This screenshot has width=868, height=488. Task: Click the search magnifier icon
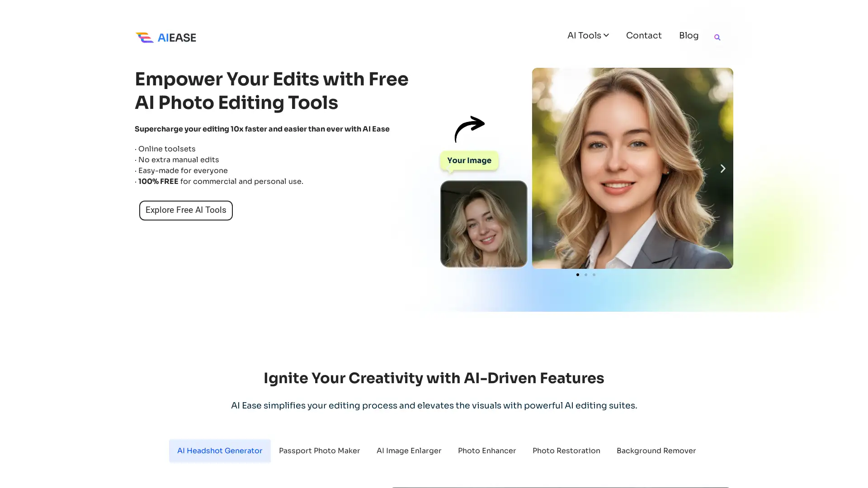(717, 37)
